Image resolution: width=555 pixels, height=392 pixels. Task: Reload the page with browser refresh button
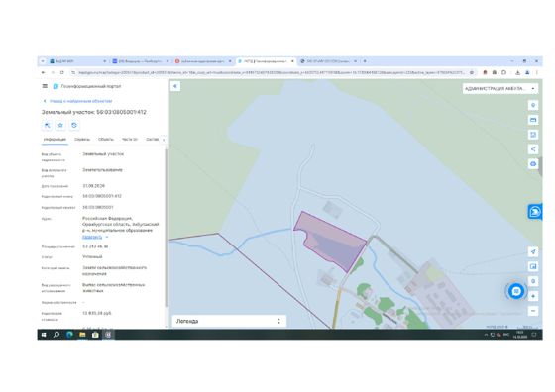click(61, 72)
